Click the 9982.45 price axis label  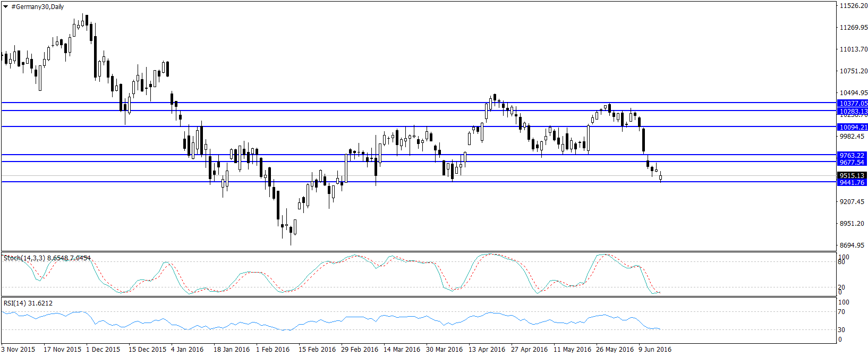click(x=852, y=137)
